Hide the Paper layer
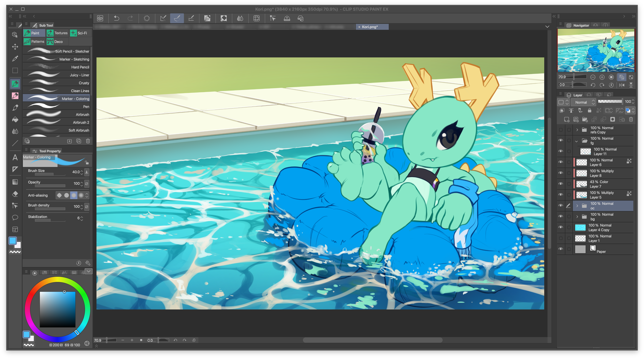Screen dimensions: 644x358 tap(561, 249)
